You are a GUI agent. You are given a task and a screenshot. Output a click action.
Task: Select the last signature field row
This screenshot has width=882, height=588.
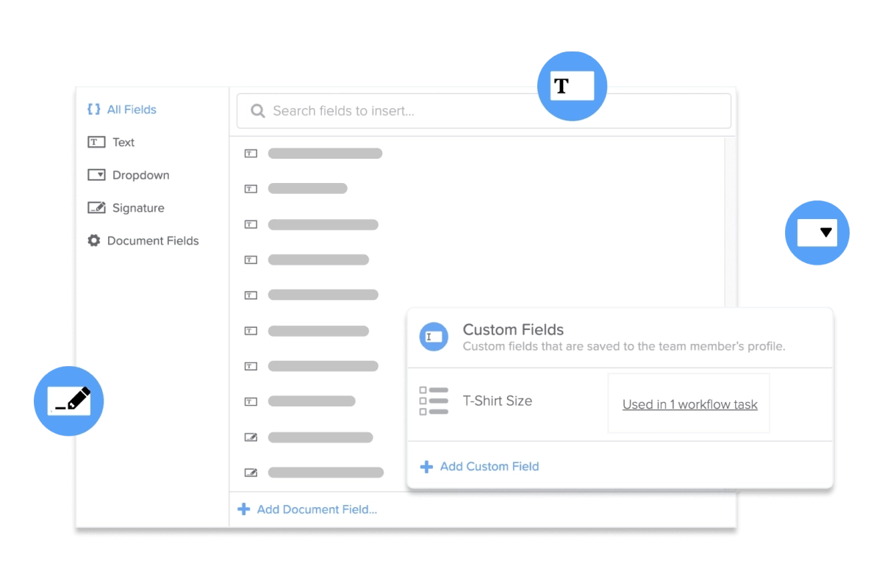coord(325,473)
